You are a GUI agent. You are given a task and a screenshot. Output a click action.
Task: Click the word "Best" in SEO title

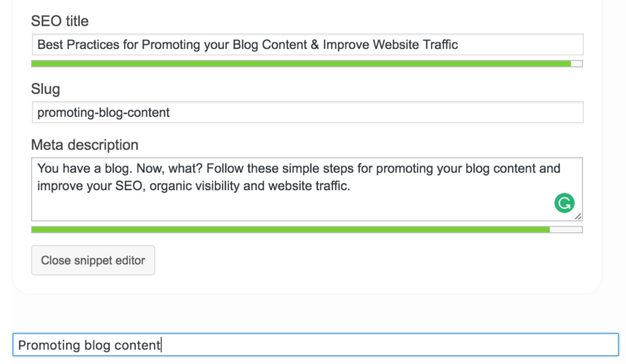49,45
